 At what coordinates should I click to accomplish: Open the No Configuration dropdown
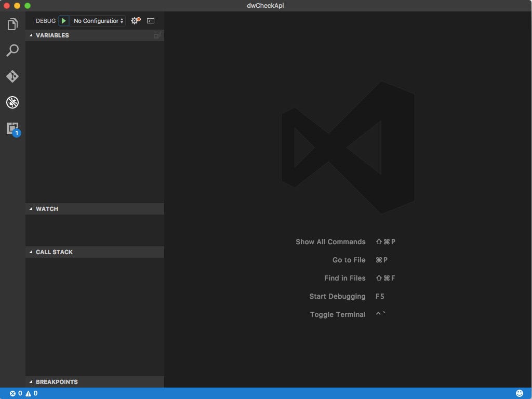(x=98, y=21)
